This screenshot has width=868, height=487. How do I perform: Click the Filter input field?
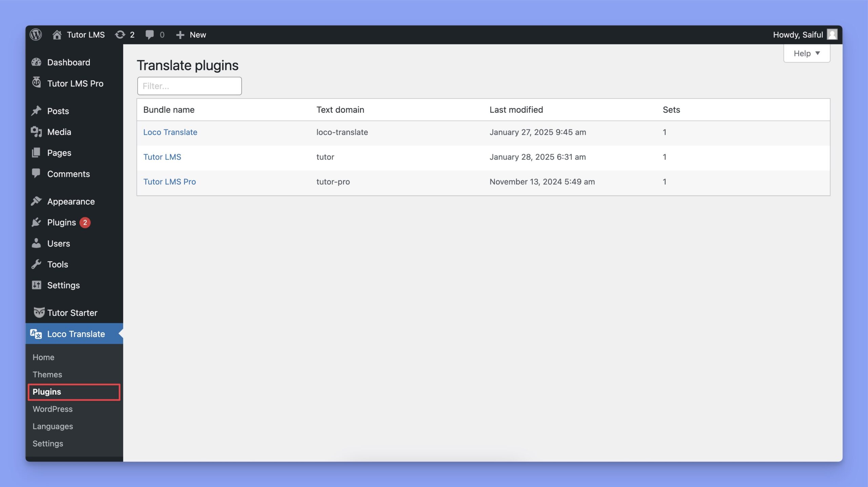point(190,86)
